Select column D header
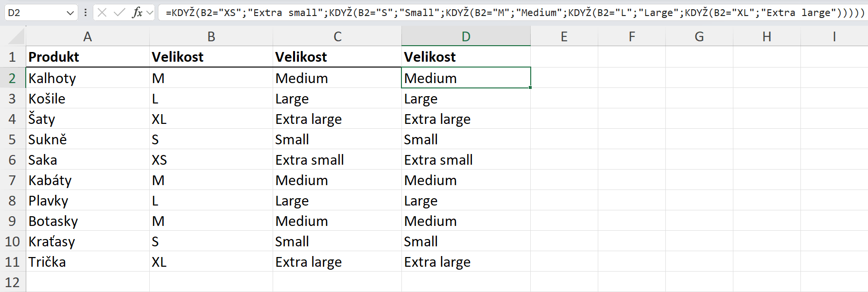 tap(466, 37)
